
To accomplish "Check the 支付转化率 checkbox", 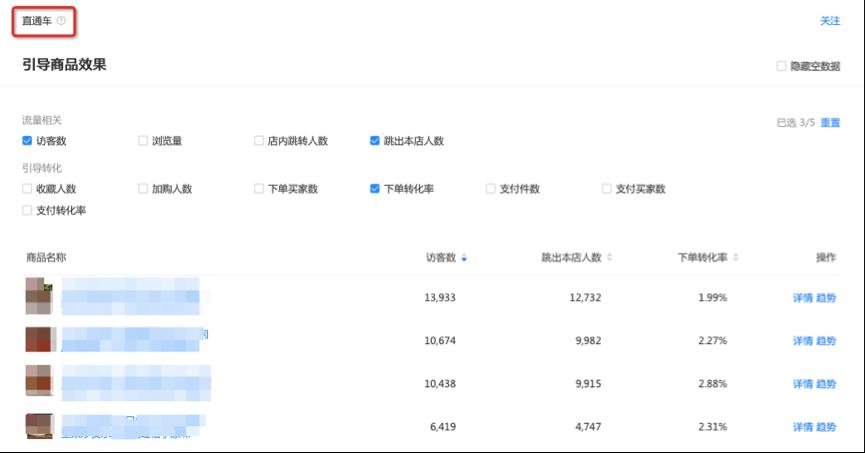I will [27, 210].
